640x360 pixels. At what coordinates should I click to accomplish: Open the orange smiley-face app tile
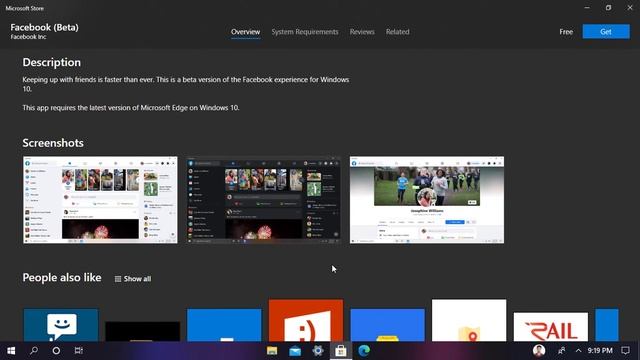[x=306, y=320]
